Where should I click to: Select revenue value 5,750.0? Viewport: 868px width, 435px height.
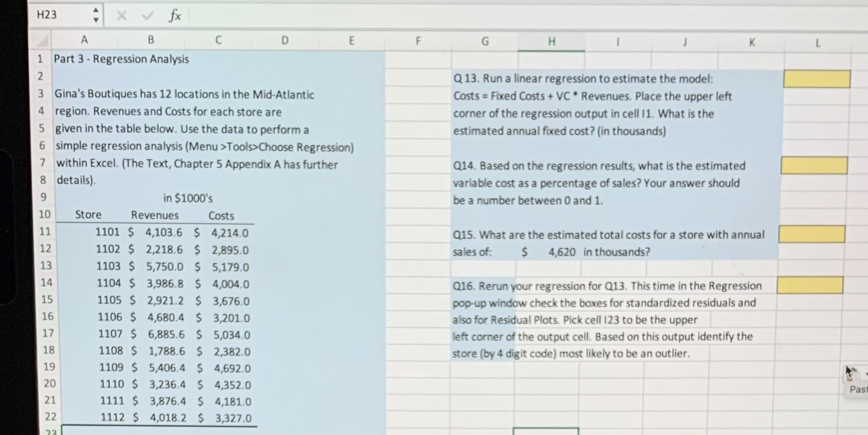point(165,267)
